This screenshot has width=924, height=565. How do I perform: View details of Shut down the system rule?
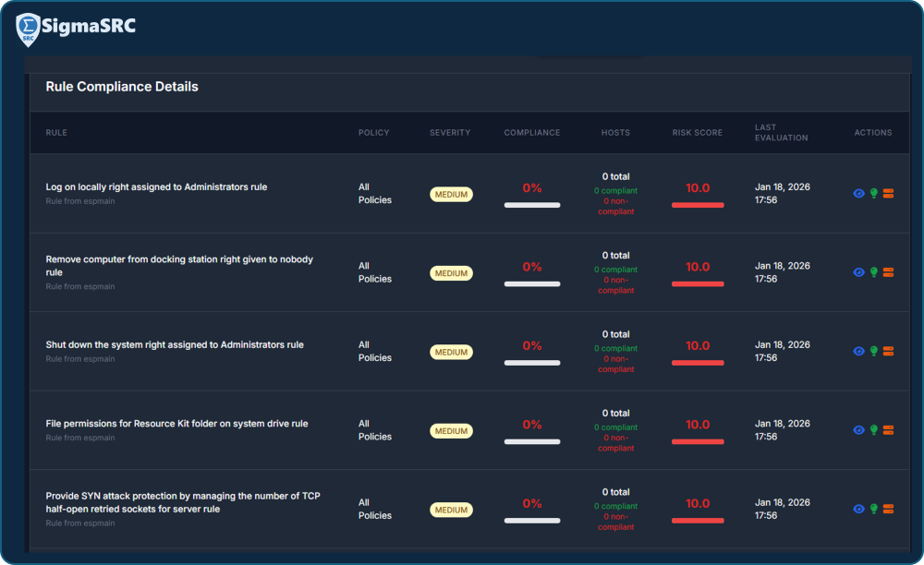click(858, 352)
